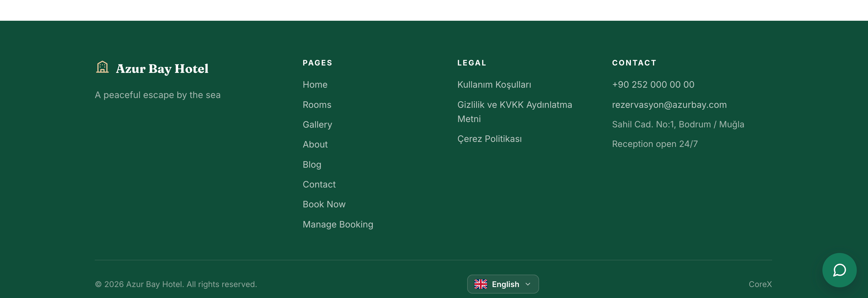The image size is (868, 298).
Task: View the Çerez Politikası page
Action: [x=489, y=139]
